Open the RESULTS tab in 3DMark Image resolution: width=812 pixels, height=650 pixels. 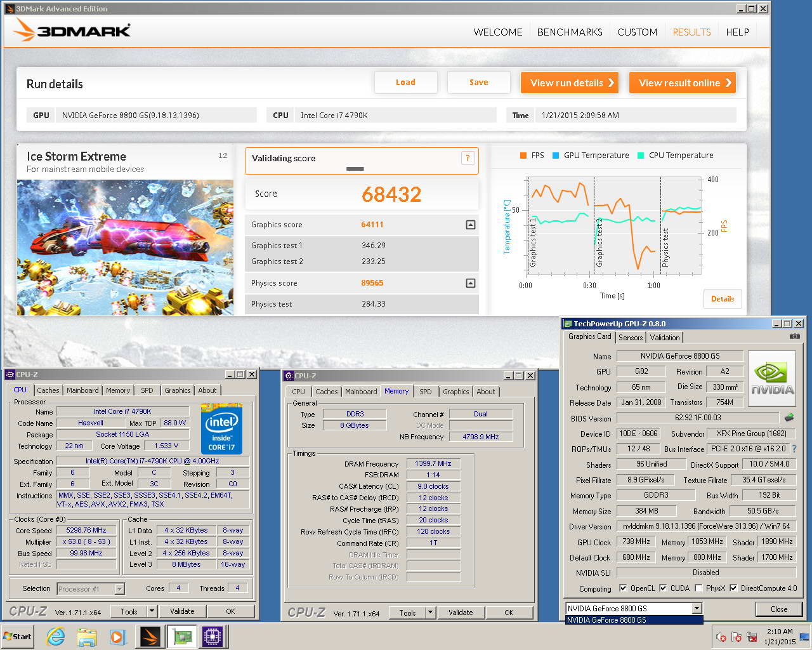tap(691, 32)
